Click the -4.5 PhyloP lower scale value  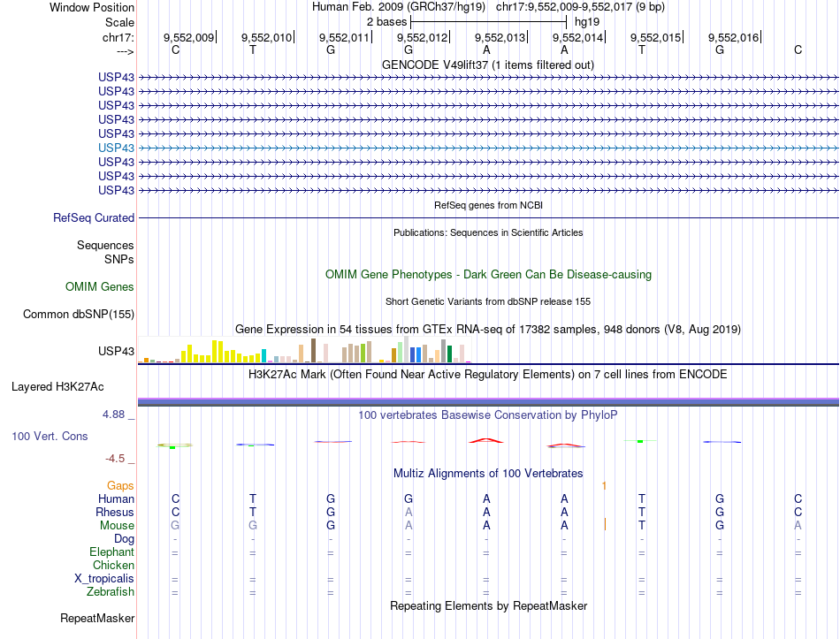[x=115, y=459]
